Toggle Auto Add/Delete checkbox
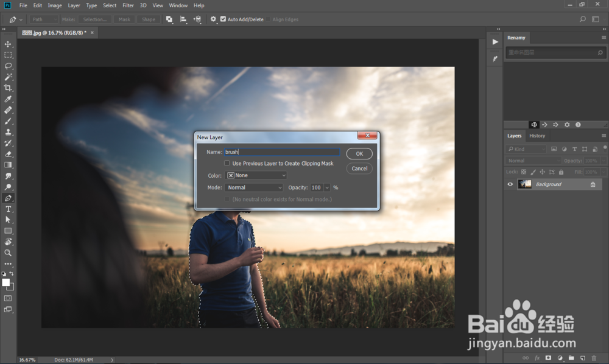The image size is (609, 364). pyautogui.click(x=223, y=19)
